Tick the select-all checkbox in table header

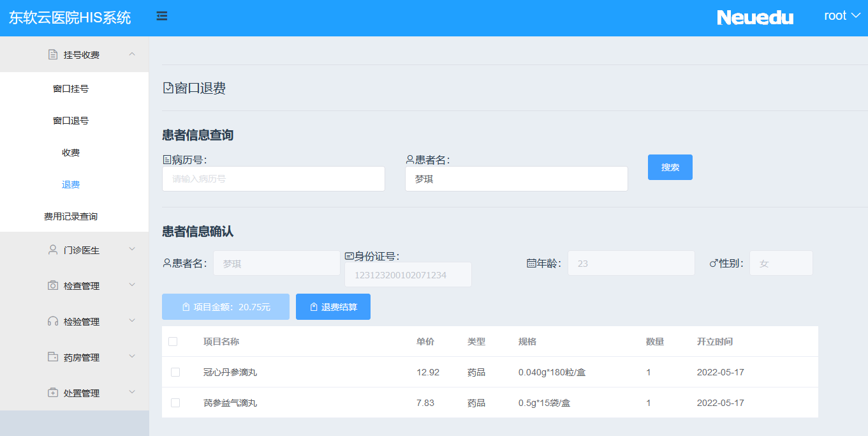coord(173,342)
